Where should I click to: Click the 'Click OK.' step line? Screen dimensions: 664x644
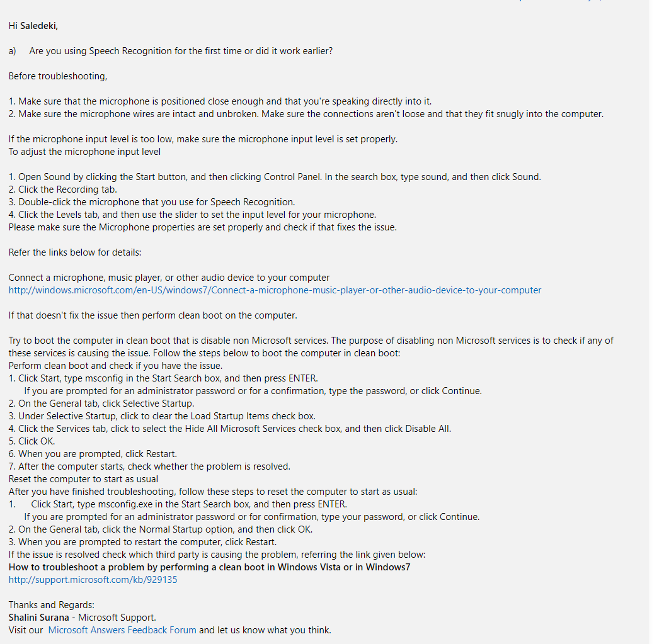32,441
